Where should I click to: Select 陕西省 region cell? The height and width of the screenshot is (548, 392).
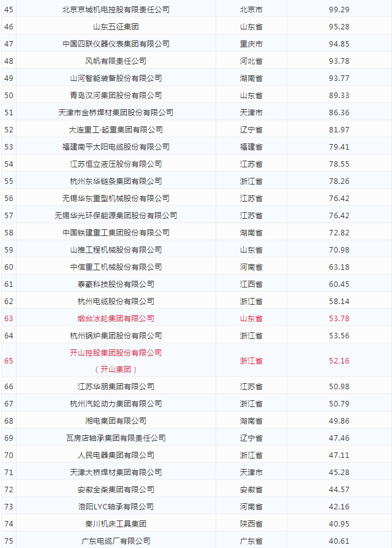tap(251, 523)
